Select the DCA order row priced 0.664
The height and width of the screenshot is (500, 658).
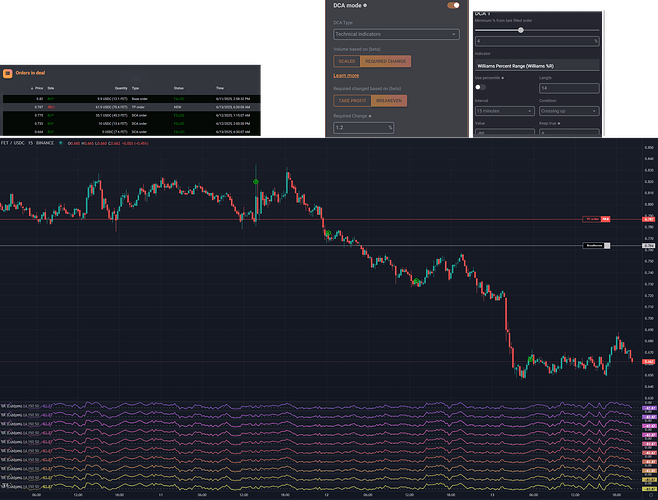pyautogui.click(x=131, y=132)
